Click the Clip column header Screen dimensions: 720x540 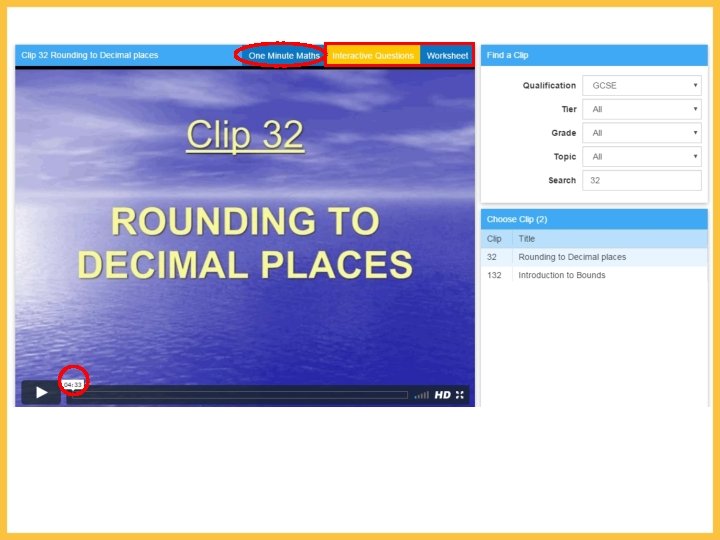[x=494, y=239]
